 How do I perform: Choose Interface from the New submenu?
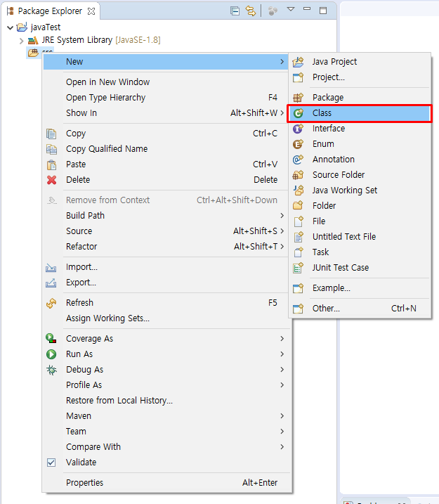[x=360, y=129]
